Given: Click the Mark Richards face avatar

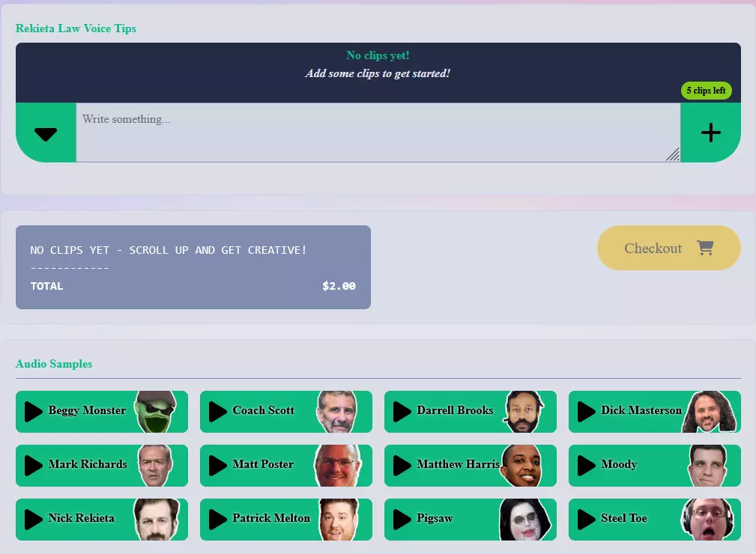Looking at the screenshot, I should [155, 466].
